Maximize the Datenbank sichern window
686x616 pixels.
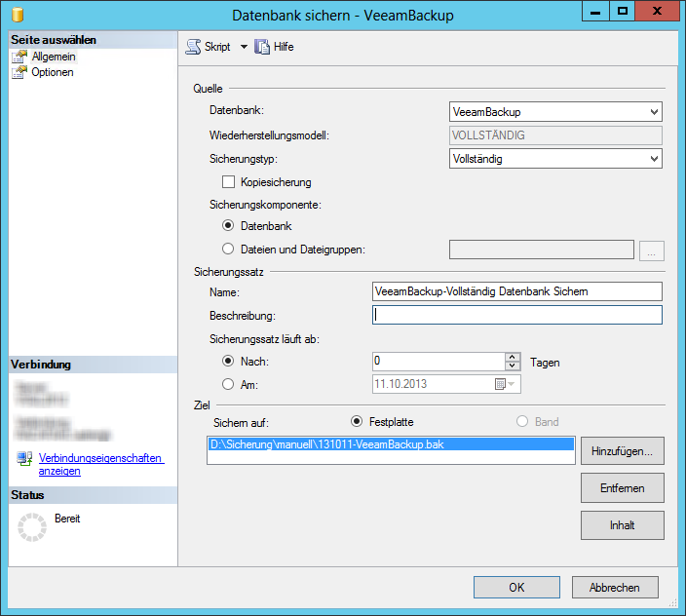click(x=622, y=12)
